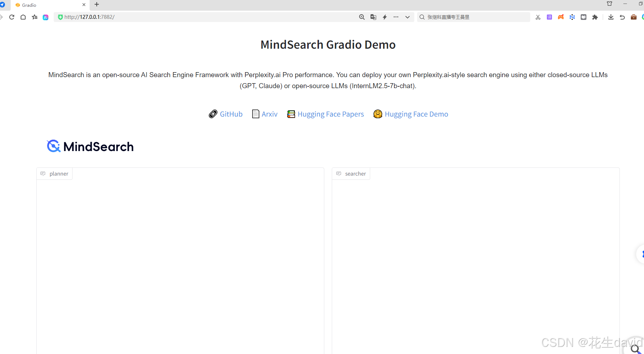Click the MindSearch Gradio Demo heading

[x=328, y=45]
